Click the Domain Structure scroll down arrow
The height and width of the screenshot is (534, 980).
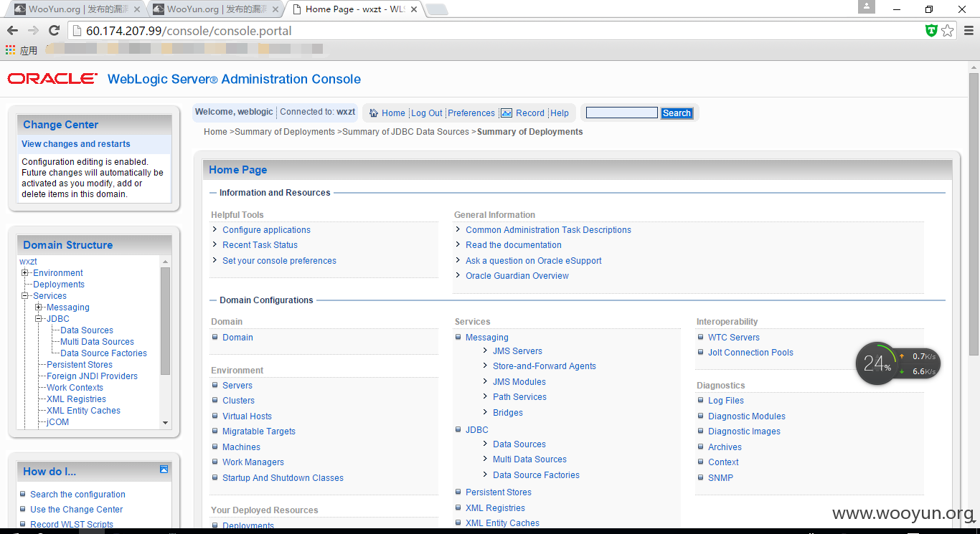point(166,423)
